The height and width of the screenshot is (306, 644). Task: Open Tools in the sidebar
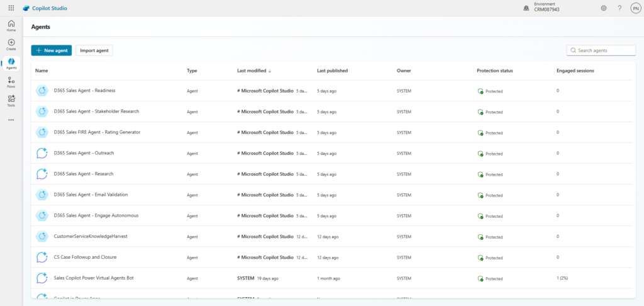(x=11, y=101)
